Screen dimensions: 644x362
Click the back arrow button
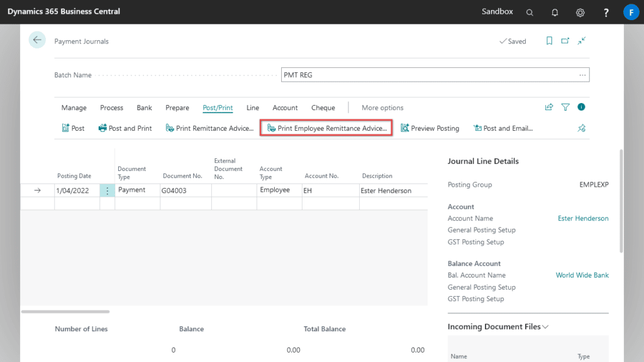click(37, 40)
